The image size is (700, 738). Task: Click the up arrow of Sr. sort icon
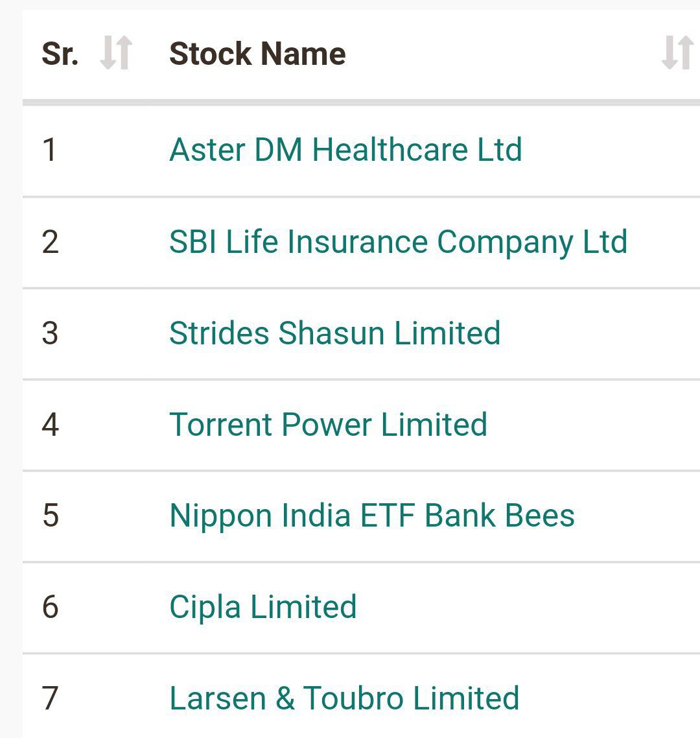pos(123,53)
